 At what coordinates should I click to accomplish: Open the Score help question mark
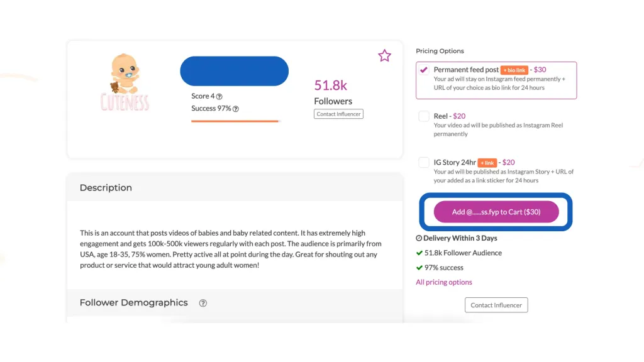pos(219,96)
